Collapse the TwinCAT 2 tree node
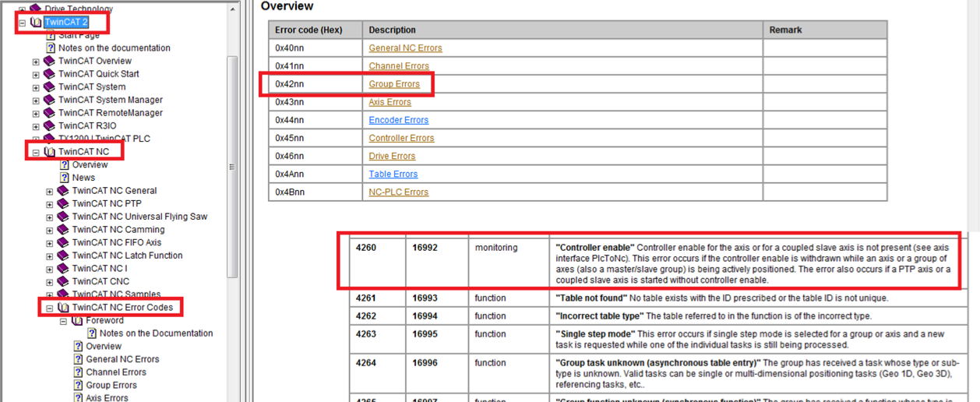This screenshot has height=402, width=980. click(22, 23)
